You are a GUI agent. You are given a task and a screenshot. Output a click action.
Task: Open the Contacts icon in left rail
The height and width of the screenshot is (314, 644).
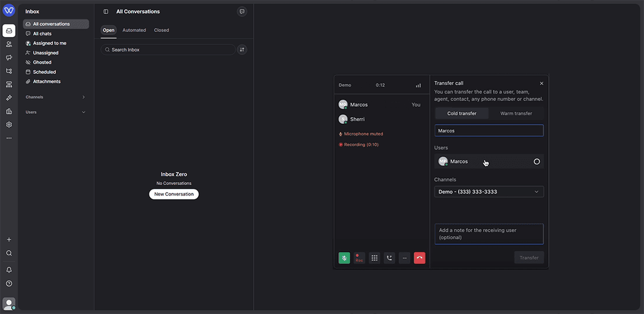[8, 44]
